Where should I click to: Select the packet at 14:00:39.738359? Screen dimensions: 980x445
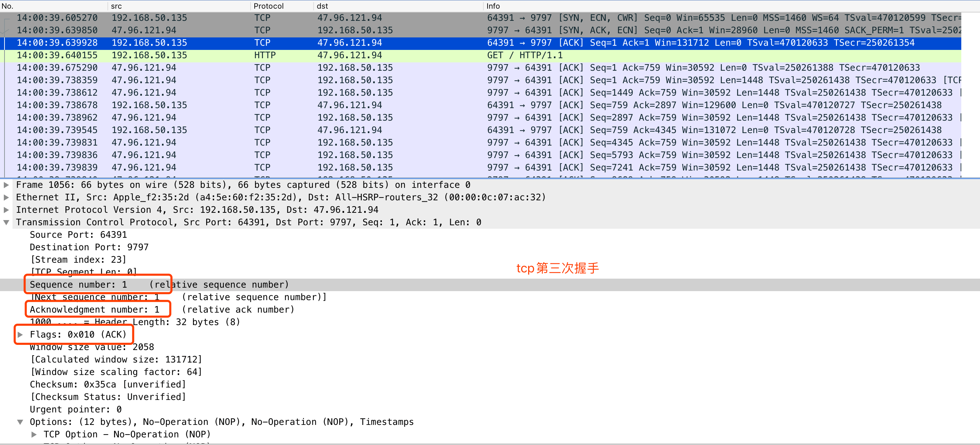click(x=481, y=81)
